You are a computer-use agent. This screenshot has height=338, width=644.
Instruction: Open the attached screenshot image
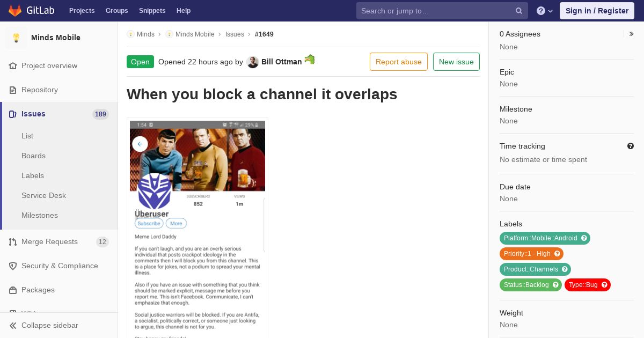197,228
